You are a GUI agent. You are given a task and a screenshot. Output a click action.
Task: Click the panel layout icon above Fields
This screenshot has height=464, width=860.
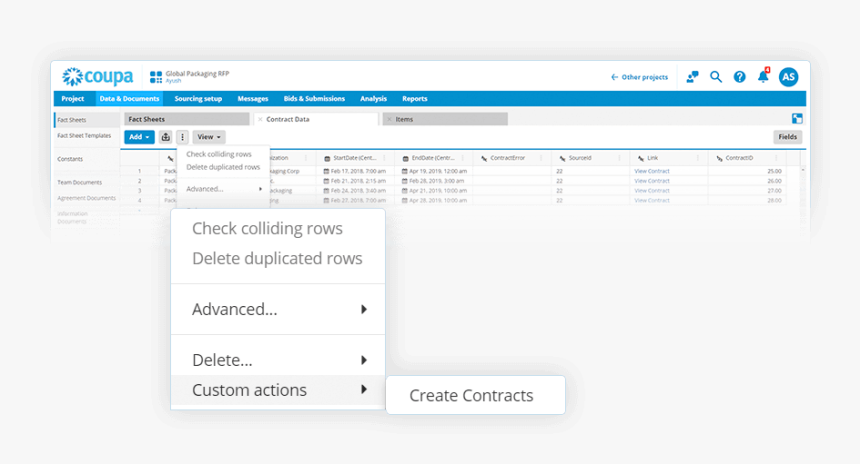tap(797, 118)
